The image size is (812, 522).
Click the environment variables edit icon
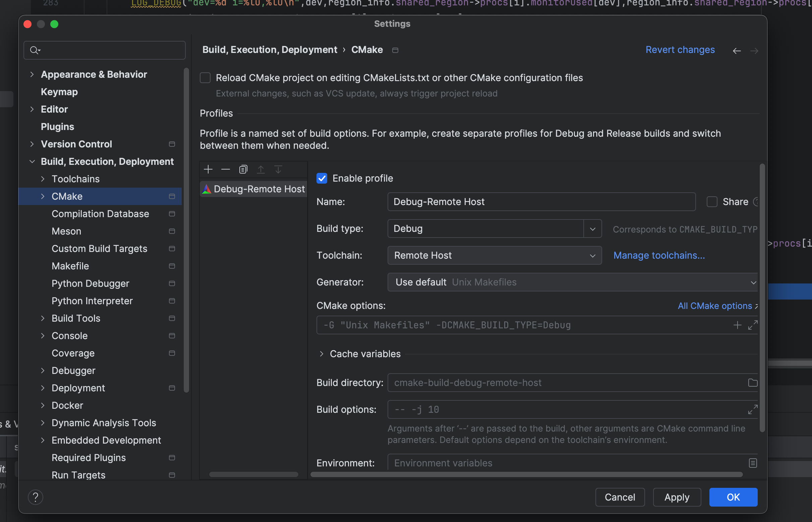pyautogui.click(x=753, y=463)
